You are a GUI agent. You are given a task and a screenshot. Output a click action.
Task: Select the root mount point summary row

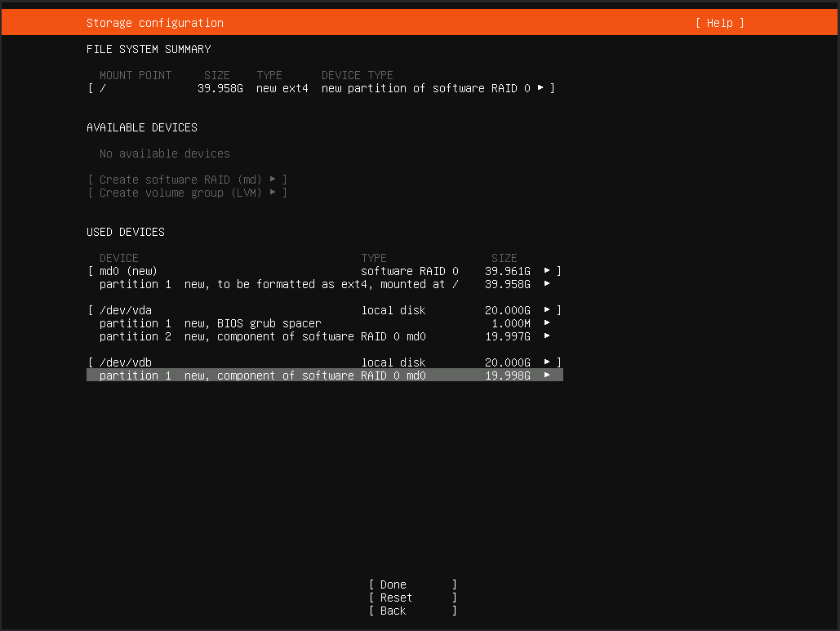tap(318, 88)
